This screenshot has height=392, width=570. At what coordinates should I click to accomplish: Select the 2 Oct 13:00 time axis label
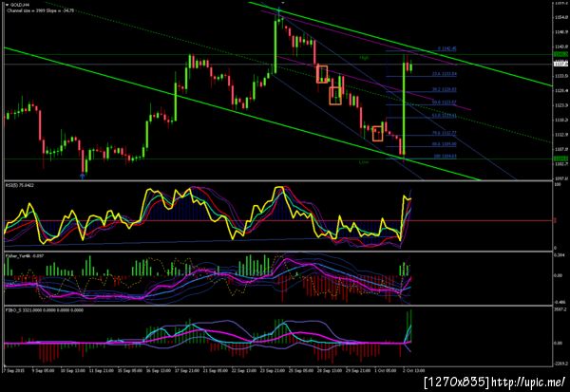(x=413, y=371)
